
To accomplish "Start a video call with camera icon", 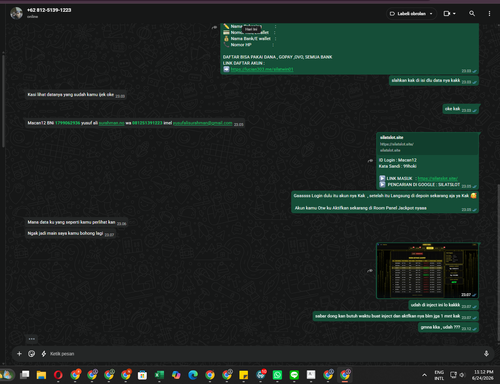I will [447, 13].
